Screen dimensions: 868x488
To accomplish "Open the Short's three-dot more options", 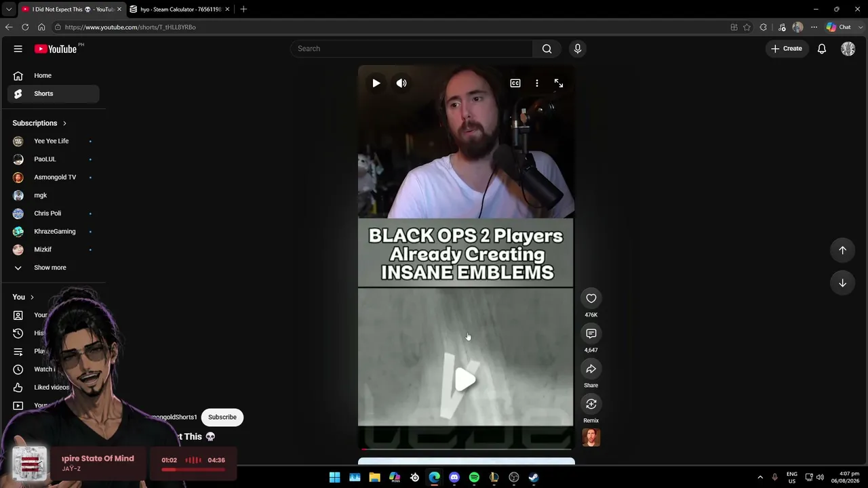I will (537, 83).
